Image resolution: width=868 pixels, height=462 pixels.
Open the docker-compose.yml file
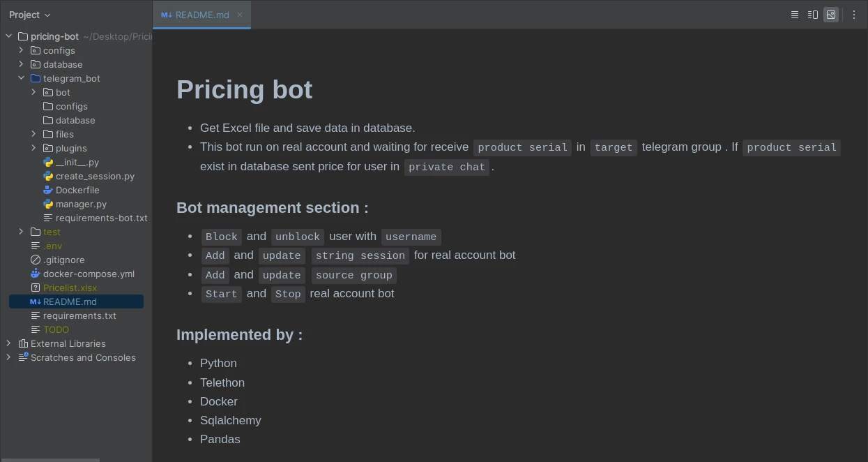[x=89, y=274]
